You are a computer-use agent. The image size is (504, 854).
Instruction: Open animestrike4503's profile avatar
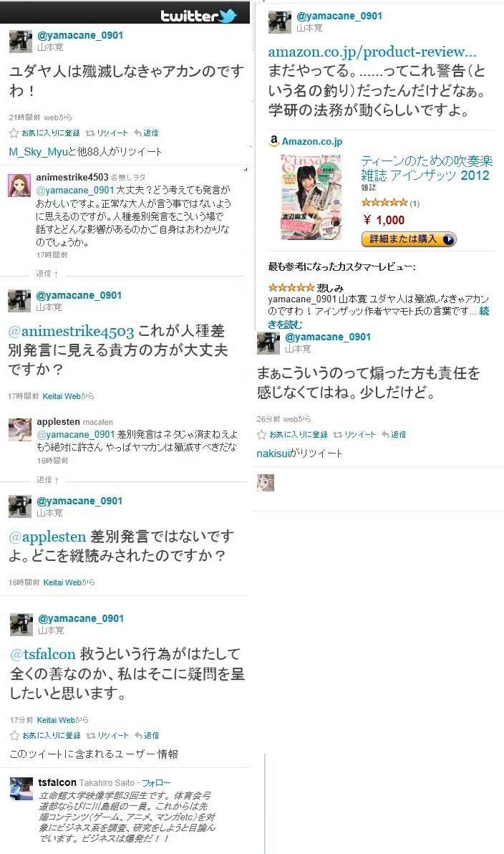(19, 185)
